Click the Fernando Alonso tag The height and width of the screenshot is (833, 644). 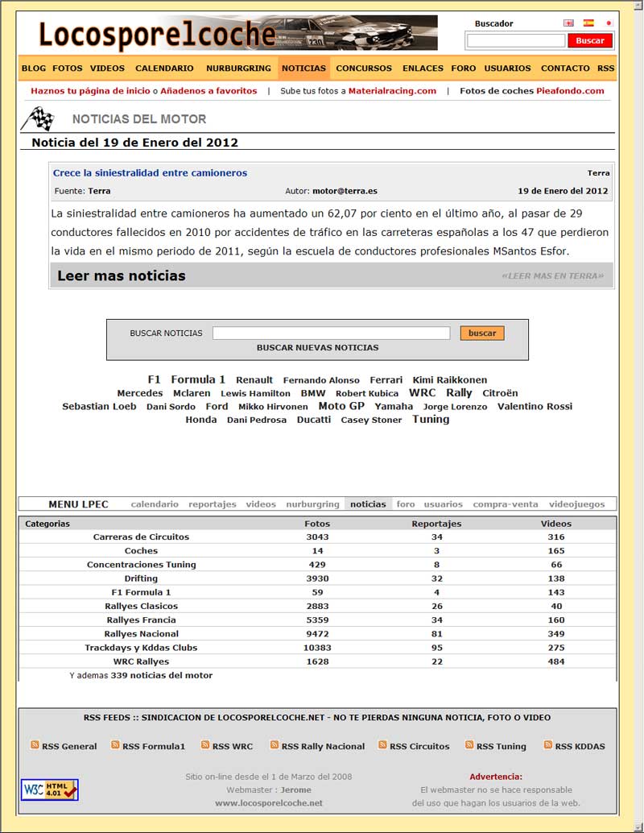(321, 380)
